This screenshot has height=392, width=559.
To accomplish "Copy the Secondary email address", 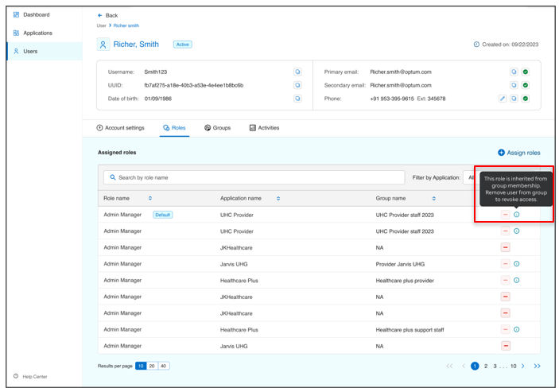I will (514, 85).
